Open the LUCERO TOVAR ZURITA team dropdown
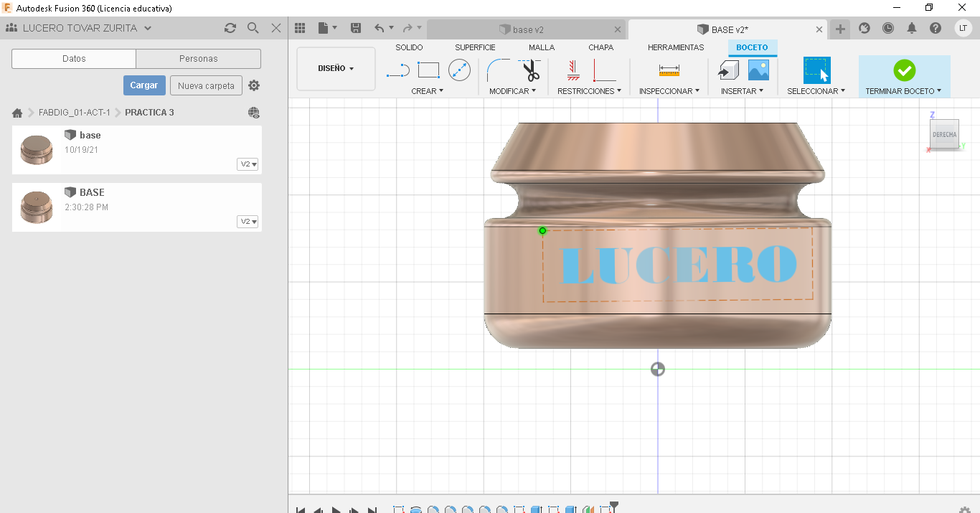The image size is (980, 513). tap(88, 28)
